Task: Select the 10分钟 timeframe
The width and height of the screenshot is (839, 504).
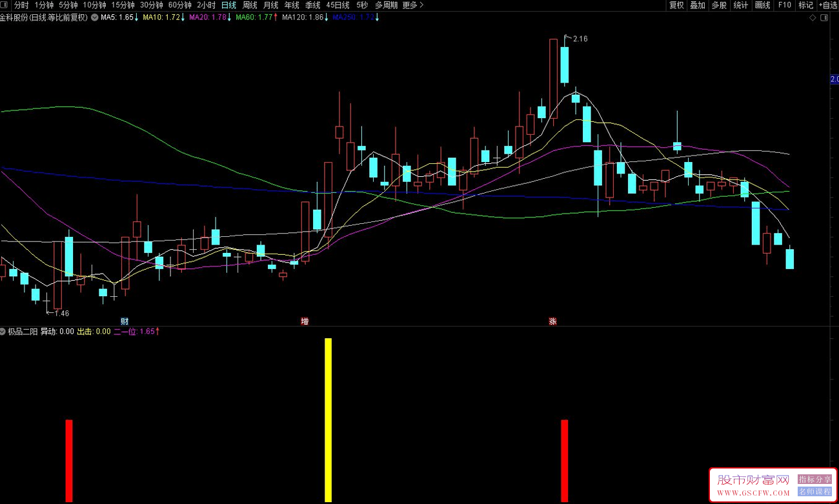Action: [94, 5]
